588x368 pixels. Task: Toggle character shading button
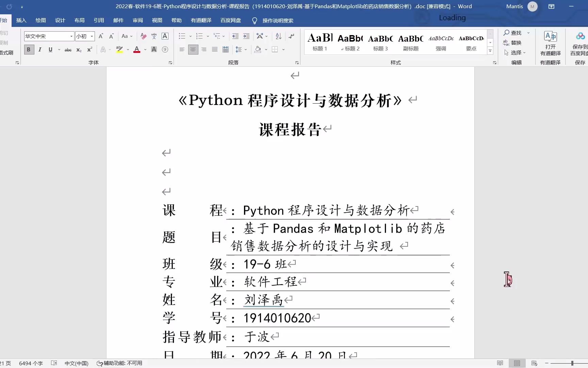tap(154, 50)
